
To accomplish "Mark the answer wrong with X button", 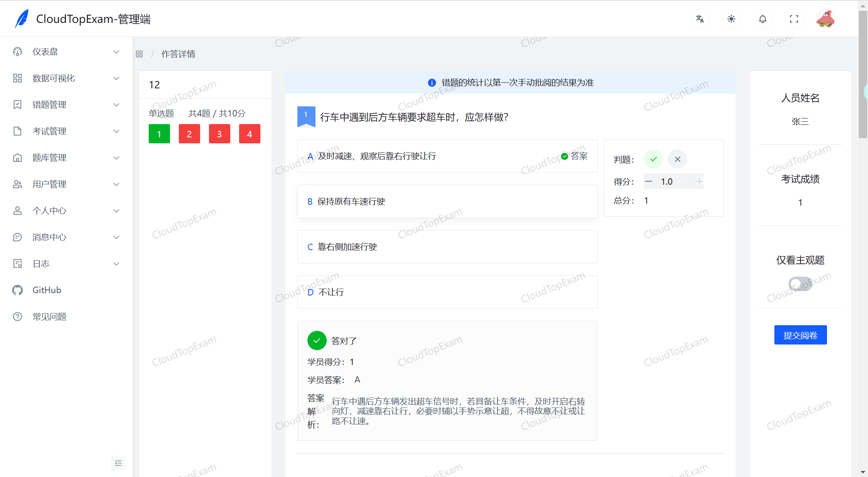I will coord(678,159).
